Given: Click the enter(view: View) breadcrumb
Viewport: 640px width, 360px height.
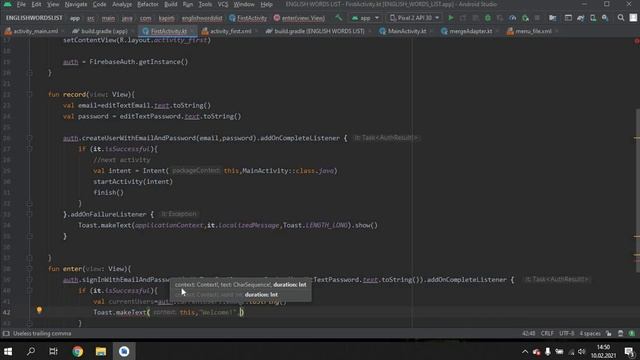Looking at the screenshot, I should pyautogui.click(x=300, y=18).
